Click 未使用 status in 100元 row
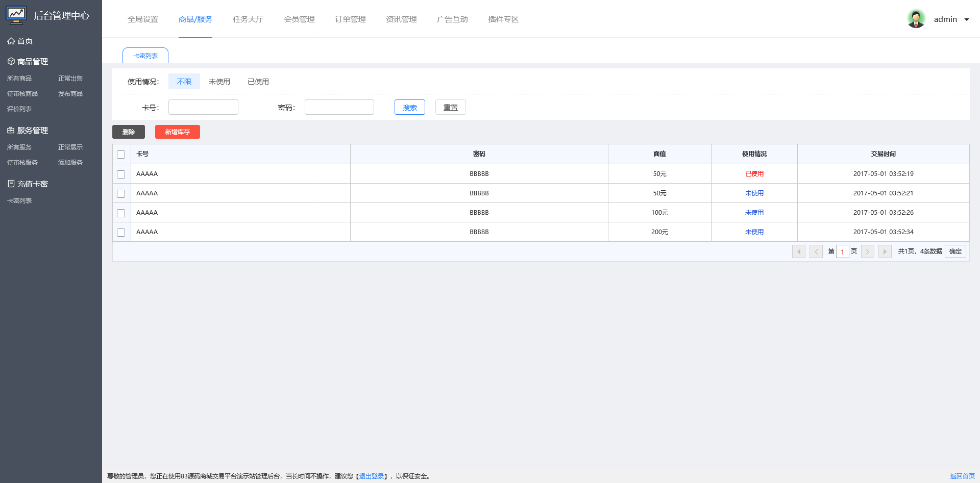Viewport: 980px width, 483px height. click(x=754, y=213)
